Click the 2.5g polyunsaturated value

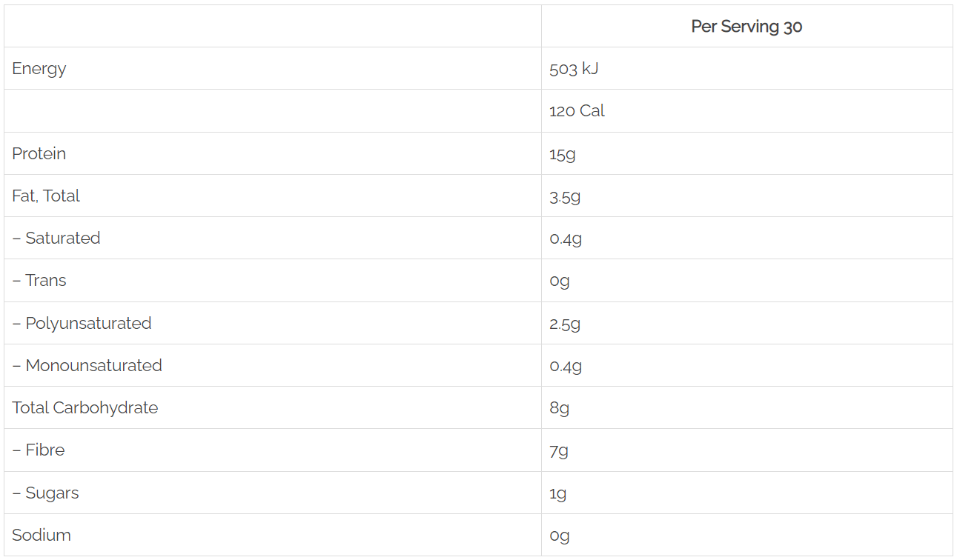pyautogui.click(x=565, y=324)
